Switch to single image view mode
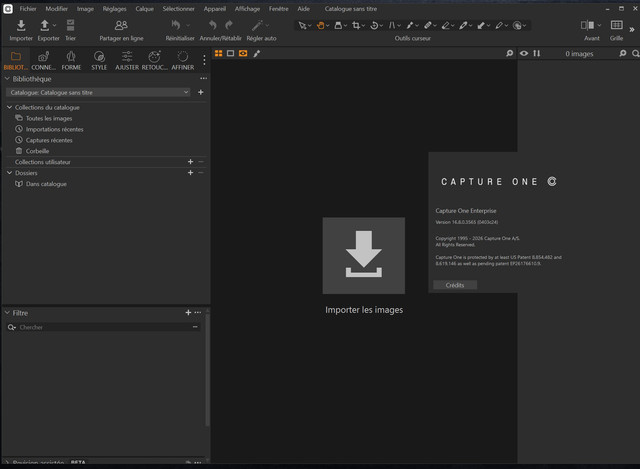 (x=230, y=53)
